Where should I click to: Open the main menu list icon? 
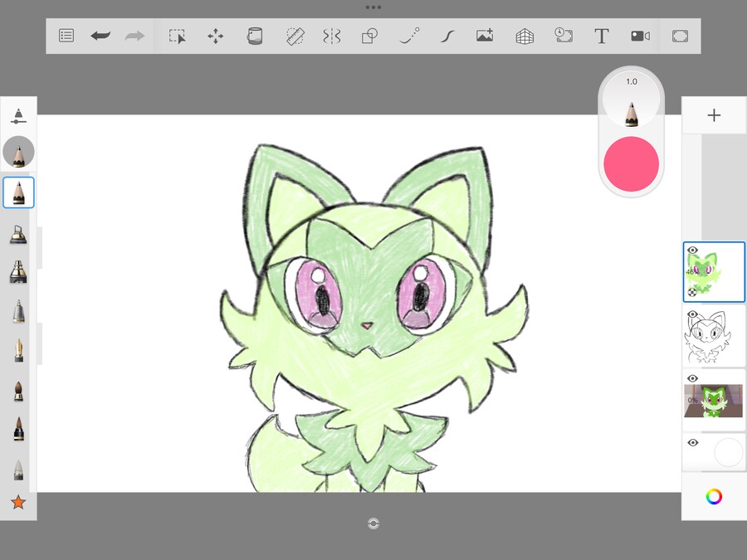point(66,36)
